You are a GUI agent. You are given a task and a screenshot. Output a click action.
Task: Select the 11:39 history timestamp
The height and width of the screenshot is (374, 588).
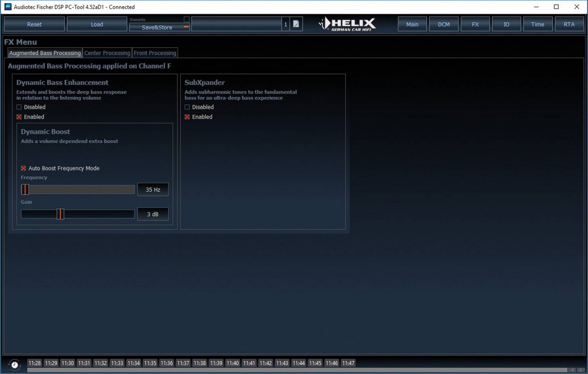click(x=216, y=363)
